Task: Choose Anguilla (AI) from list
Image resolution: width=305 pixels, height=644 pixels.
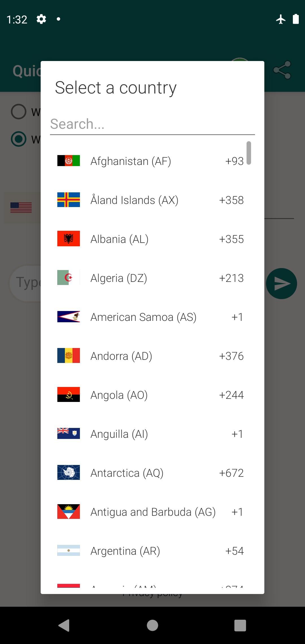Action: pyautogui.click(x=119, y=434)
